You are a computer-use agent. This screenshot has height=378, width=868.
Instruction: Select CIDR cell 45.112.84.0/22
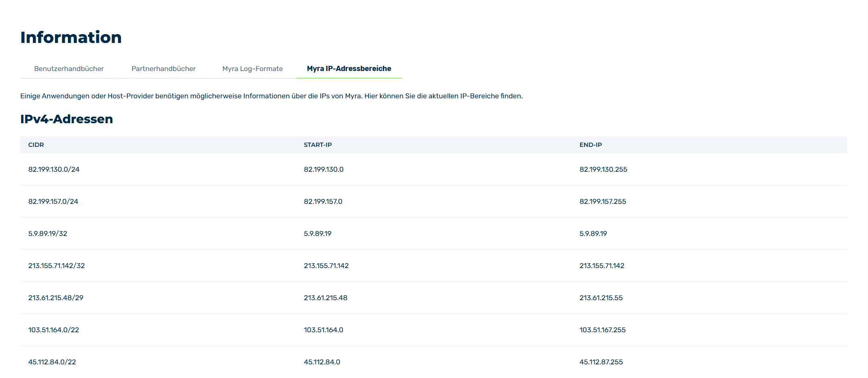coord(52,362)
